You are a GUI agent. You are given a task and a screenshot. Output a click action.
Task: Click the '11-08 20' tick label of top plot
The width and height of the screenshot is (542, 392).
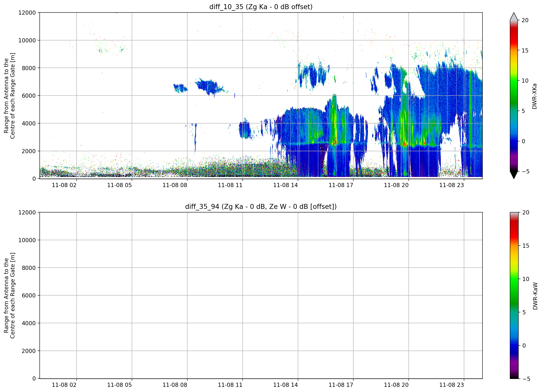pyautogui.click(x=396, y=185)
